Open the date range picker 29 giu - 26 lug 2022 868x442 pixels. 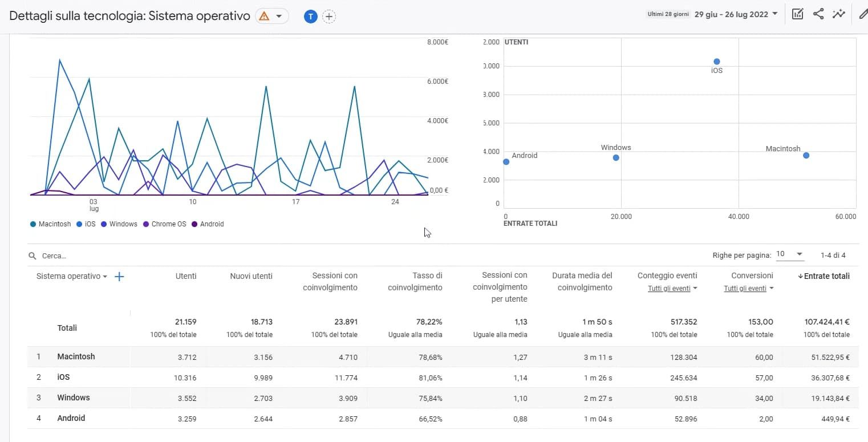click(x=736, y=15)
